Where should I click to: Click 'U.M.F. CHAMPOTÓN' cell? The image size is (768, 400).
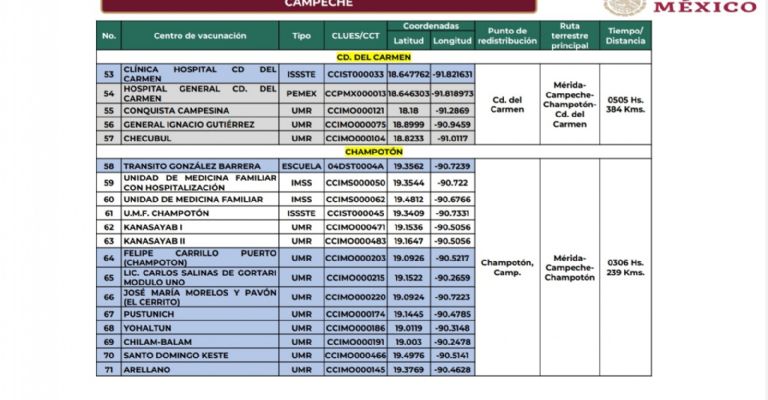pyautogui.click(x=200, y=213)
